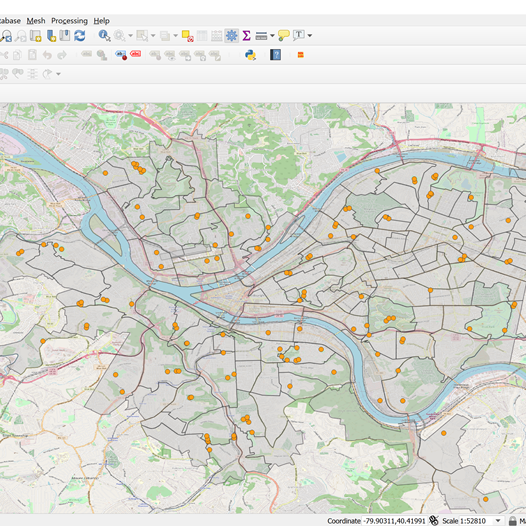
Task: Select Features by area tool
Action: click(x=142, y=36)
